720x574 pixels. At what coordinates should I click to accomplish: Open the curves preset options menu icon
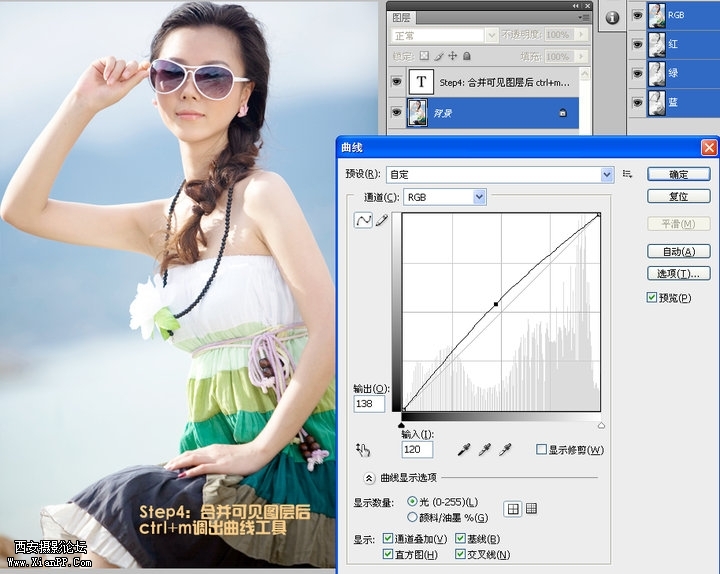point(627,174)
